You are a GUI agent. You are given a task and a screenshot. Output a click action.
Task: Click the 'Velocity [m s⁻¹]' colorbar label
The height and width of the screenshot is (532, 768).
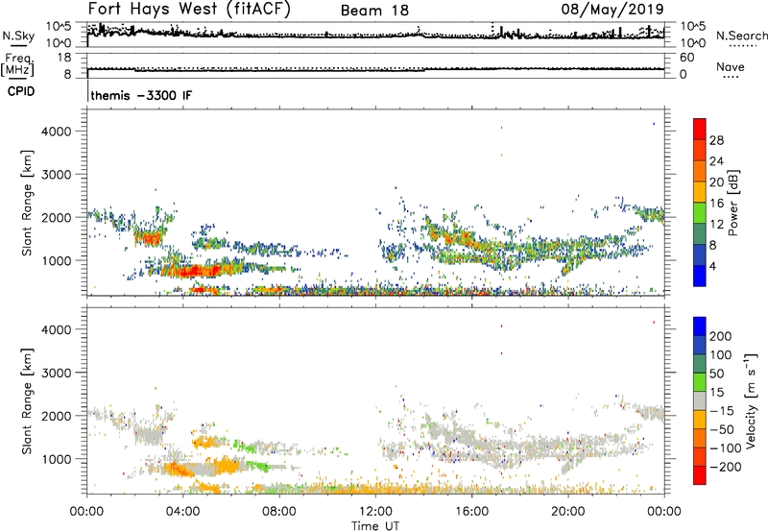tap(751, 400)
